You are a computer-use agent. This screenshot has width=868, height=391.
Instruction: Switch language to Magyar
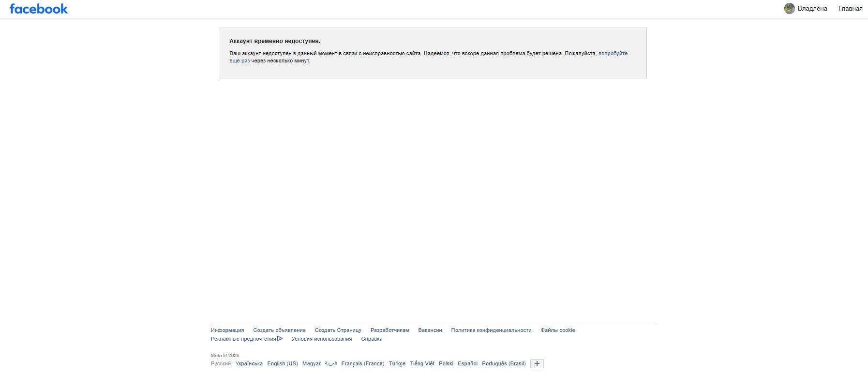[312, 363]
